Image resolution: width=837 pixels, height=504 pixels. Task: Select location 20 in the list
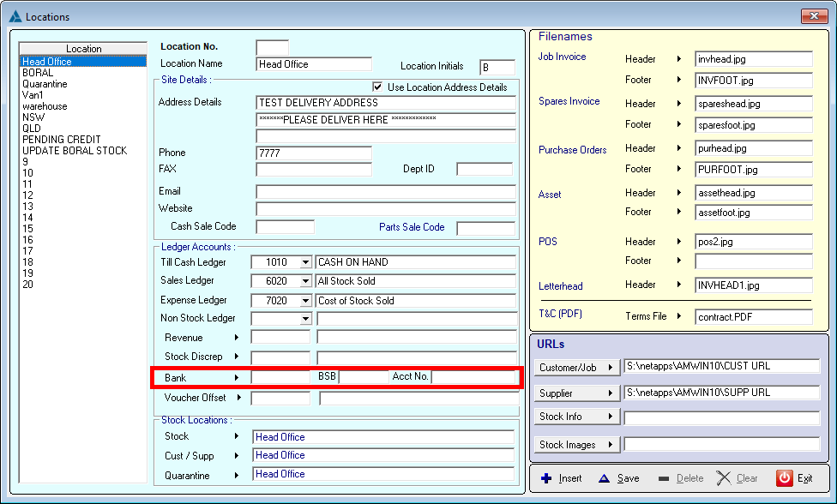(x=82, y=285)
